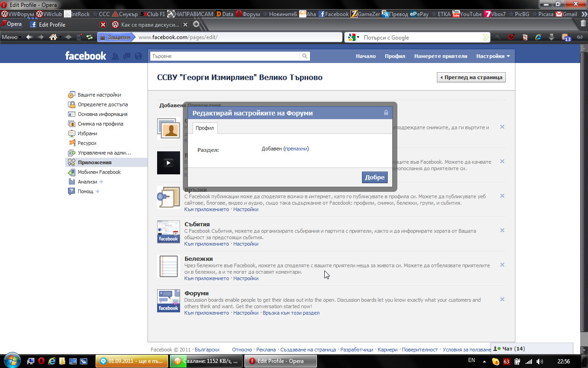Click the Бележки notebook thumbnail
The image size is (588, 368).
(169, 266)
